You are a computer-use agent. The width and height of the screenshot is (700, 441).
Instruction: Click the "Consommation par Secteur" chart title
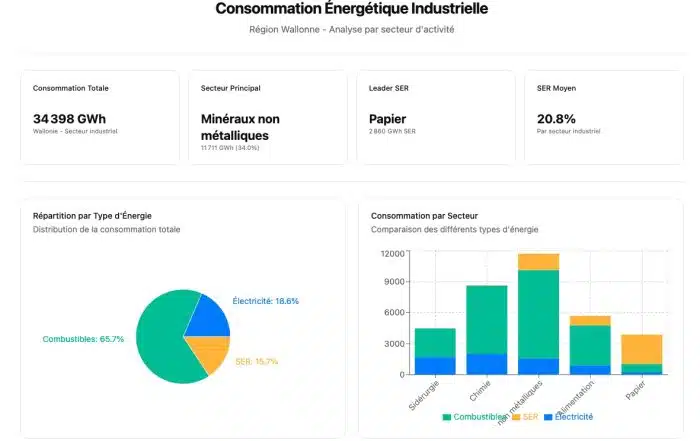coord(424,215)
